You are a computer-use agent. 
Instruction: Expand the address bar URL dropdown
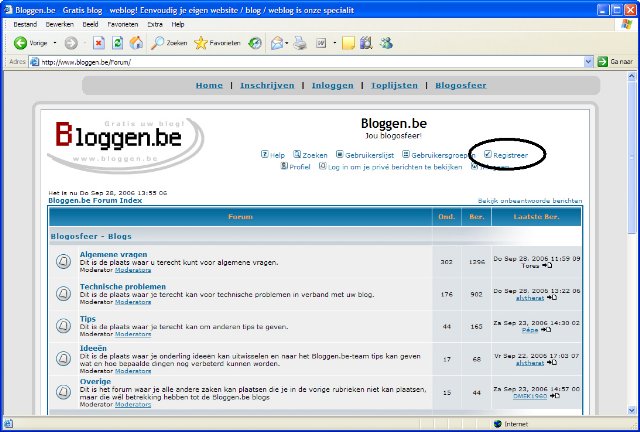[587, 62]
